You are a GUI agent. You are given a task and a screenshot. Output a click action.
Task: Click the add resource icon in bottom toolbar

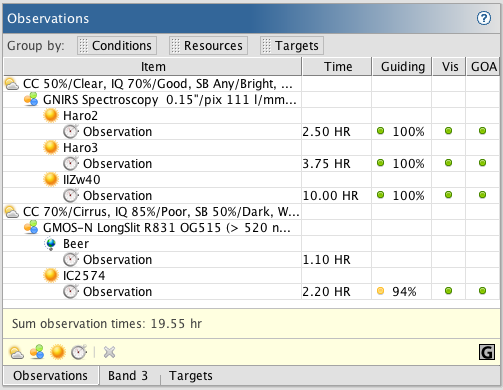click(37, 352)
